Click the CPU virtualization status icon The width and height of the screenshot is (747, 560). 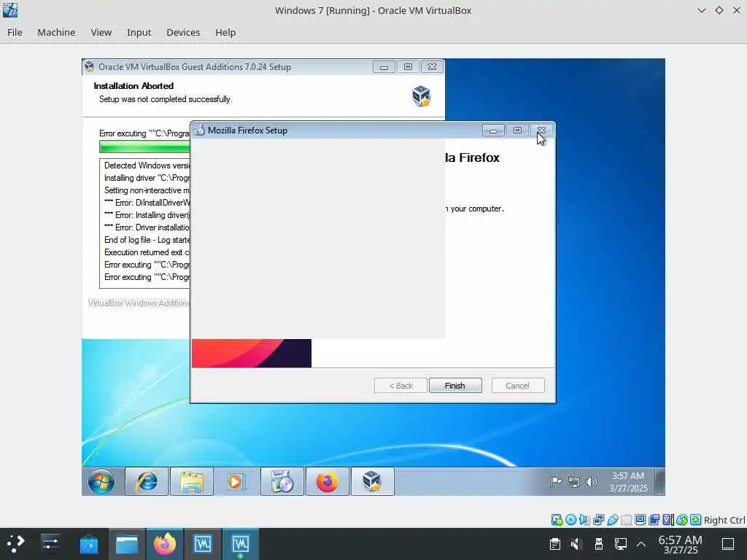668,519
